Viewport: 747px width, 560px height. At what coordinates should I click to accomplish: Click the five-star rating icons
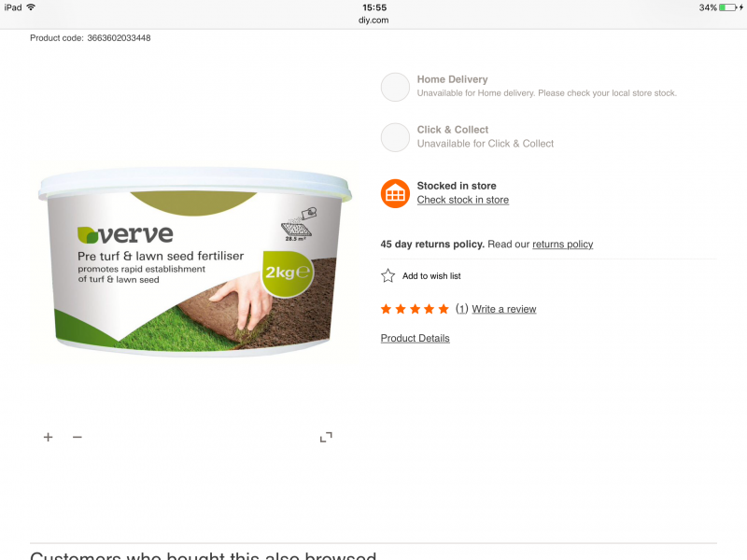pos(415,309)
